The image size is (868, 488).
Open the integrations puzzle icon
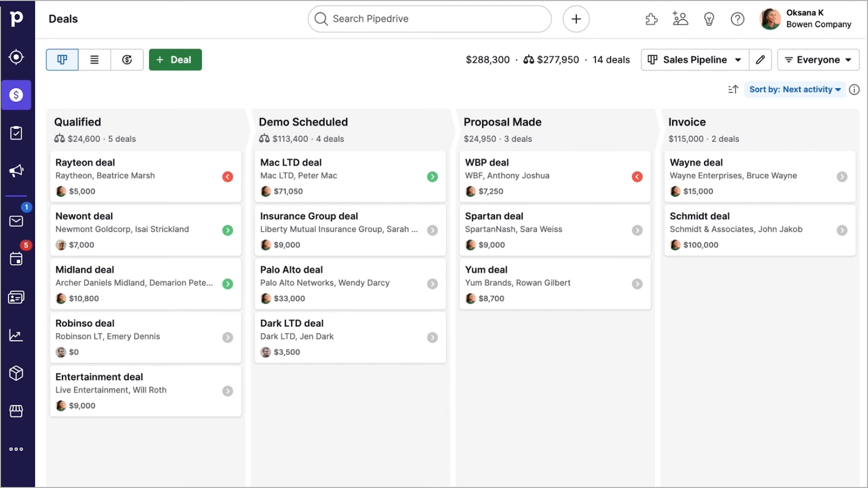pyautogui.click(x=652, y=19)
